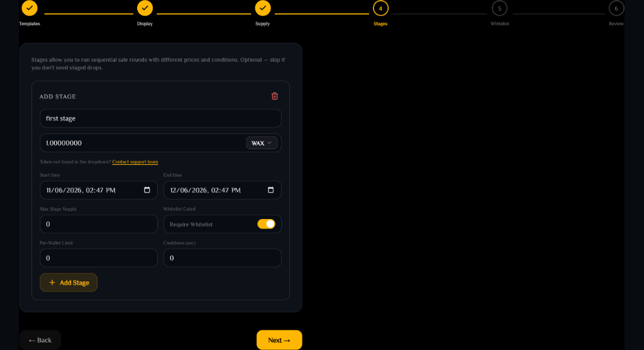Open the Contact support team link

tap(135, 162)
